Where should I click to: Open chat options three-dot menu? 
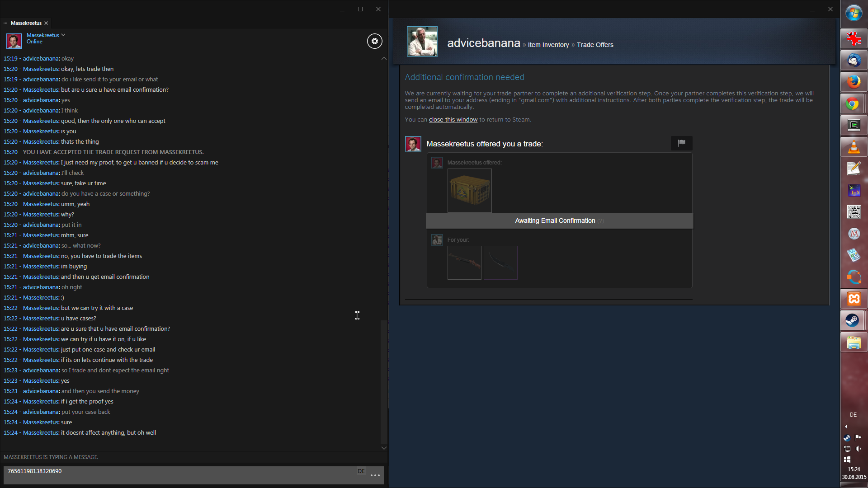[375, 475]
